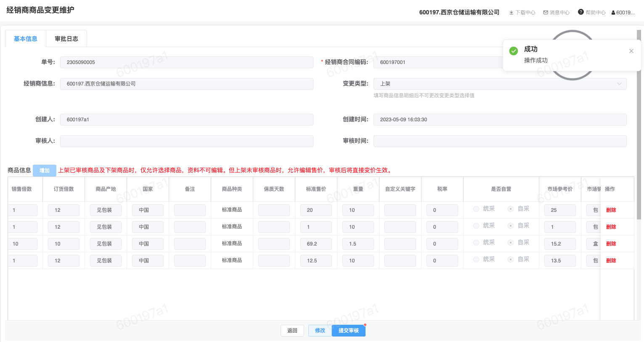This screenshot has height=342, width=644.
Task: Select 自采 radio in second row
Action: click(x=511, y=226)
